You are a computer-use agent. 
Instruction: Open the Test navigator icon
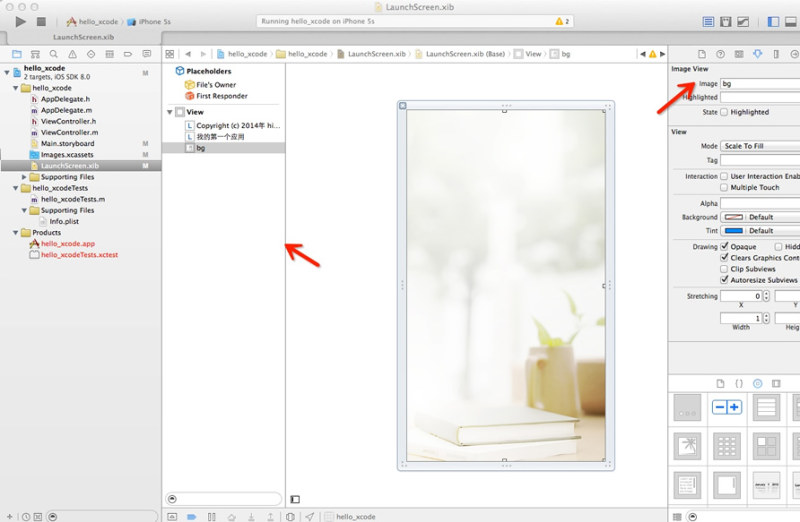pos(91,54)
